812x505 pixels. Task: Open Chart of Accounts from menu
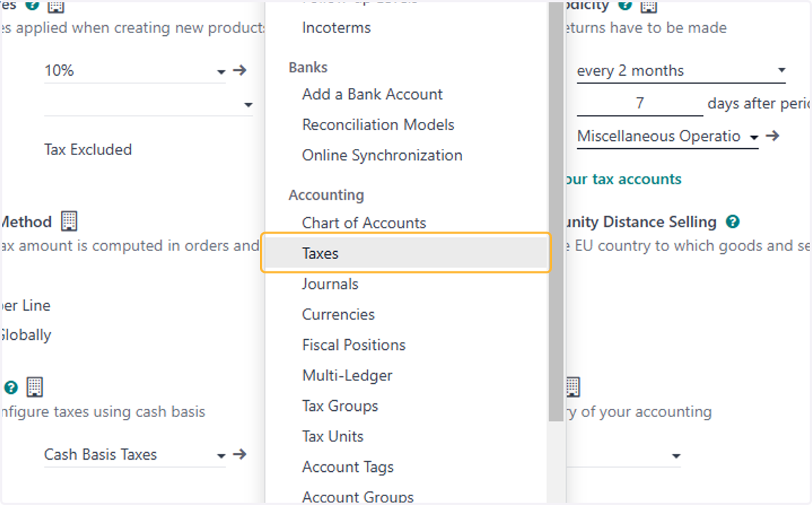click(x=364, y=223)
